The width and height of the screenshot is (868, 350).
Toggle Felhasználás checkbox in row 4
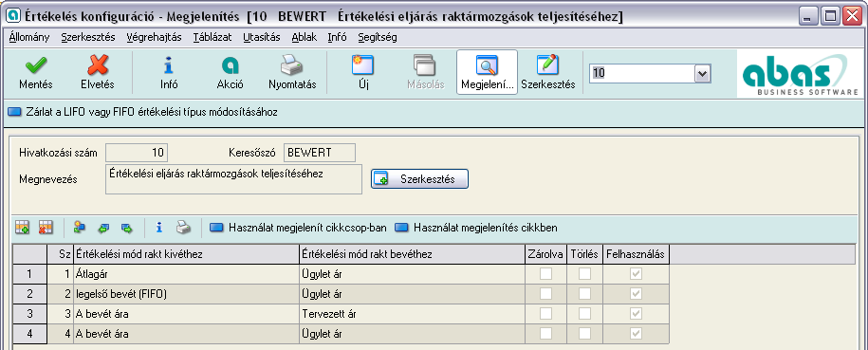pyautogui.click(x=636, y=333)
